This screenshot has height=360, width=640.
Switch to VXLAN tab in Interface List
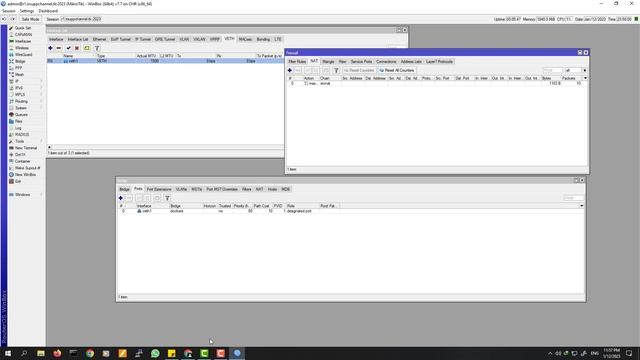[200, 39]
